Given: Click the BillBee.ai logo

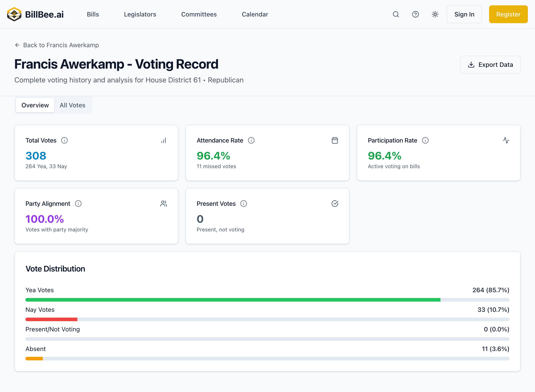Looking at the screenshot, I should coord(36,14).
